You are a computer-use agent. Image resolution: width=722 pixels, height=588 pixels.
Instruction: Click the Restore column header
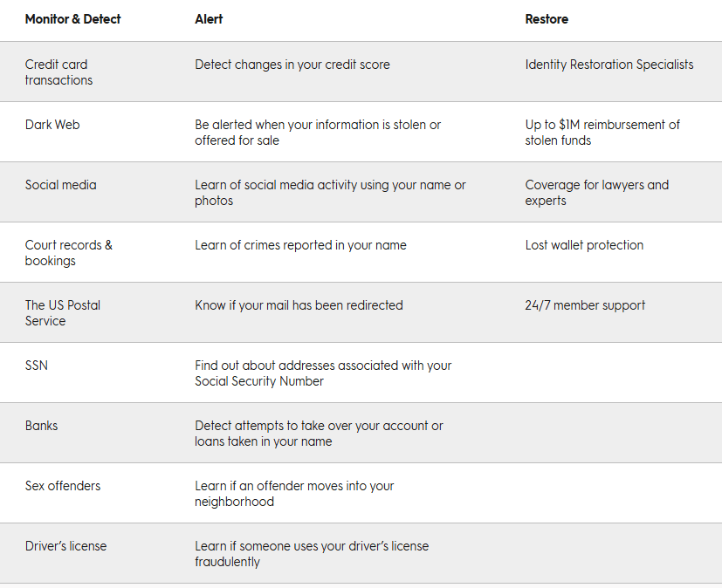pos(547,19)
